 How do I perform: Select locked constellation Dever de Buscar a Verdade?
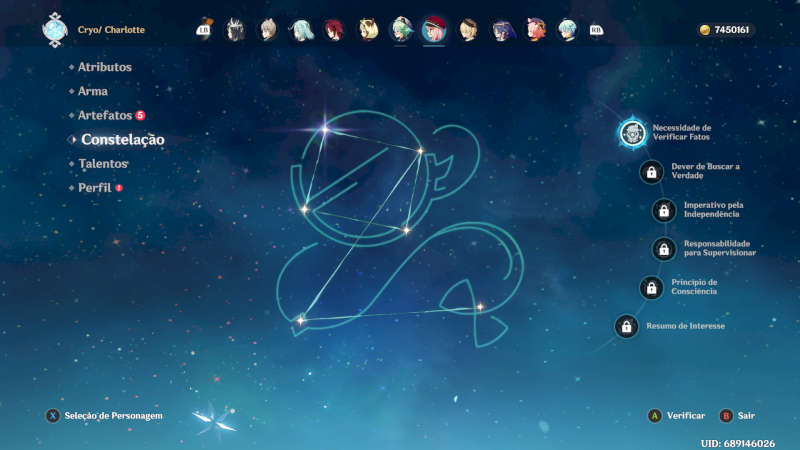coord(652,172)
